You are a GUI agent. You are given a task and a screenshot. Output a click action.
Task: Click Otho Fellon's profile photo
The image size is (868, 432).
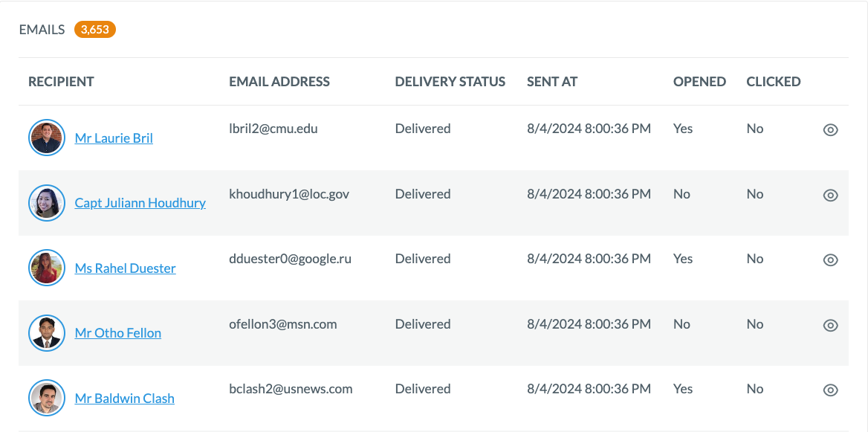[47, 333]
